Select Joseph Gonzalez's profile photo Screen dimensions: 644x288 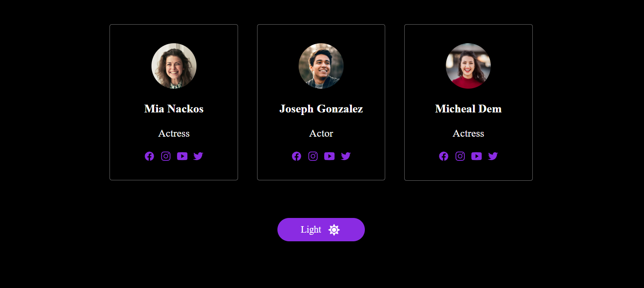click(321, 66)
